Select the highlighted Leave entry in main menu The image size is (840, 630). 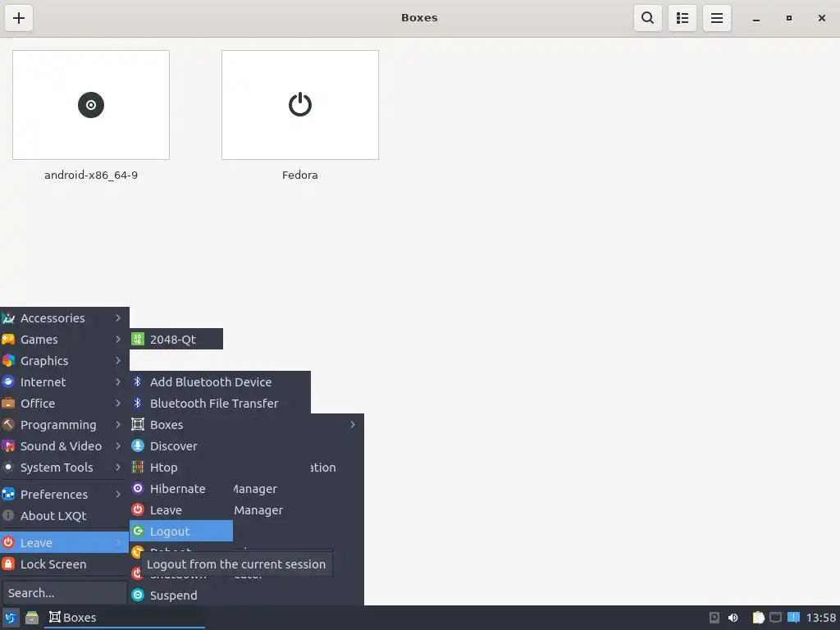[64, 543]
